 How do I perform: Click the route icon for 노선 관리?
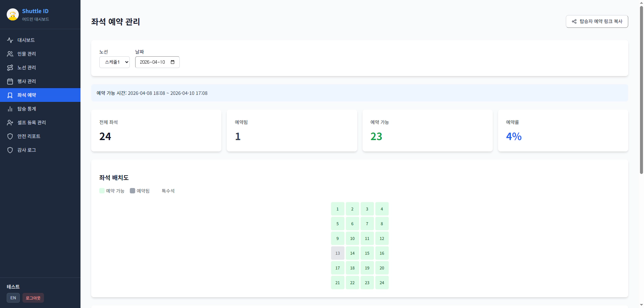pyautogui.click(x=10, y=68)
